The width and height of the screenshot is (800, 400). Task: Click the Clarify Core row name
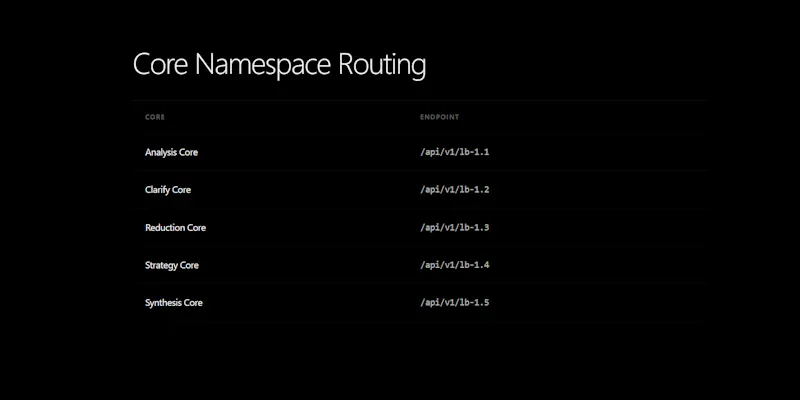[168, 190]
